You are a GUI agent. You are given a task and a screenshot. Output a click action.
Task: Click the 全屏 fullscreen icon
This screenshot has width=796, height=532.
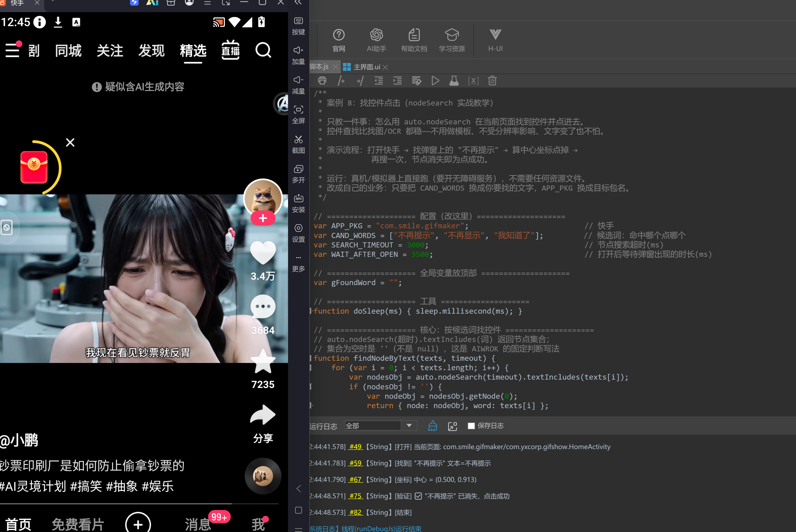pos(298,115)
